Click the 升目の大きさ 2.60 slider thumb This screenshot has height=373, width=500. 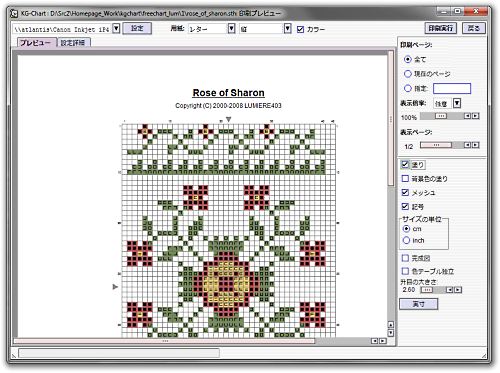427,290
